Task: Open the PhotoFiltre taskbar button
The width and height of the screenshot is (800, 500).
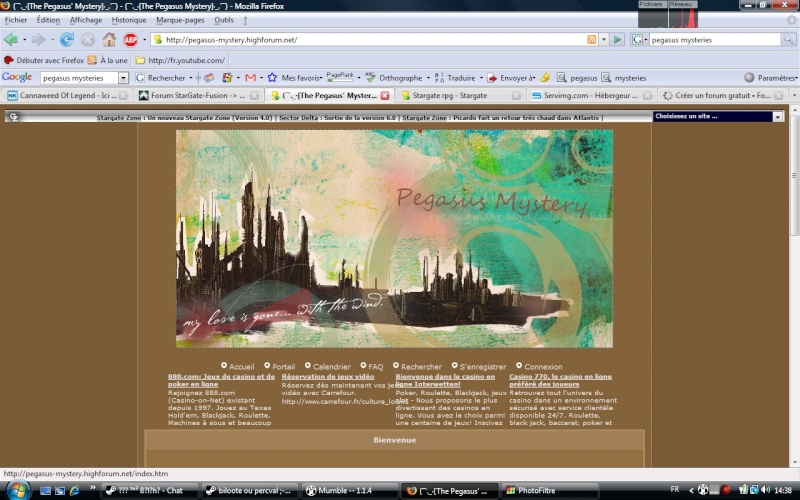Action: point(550,490)
